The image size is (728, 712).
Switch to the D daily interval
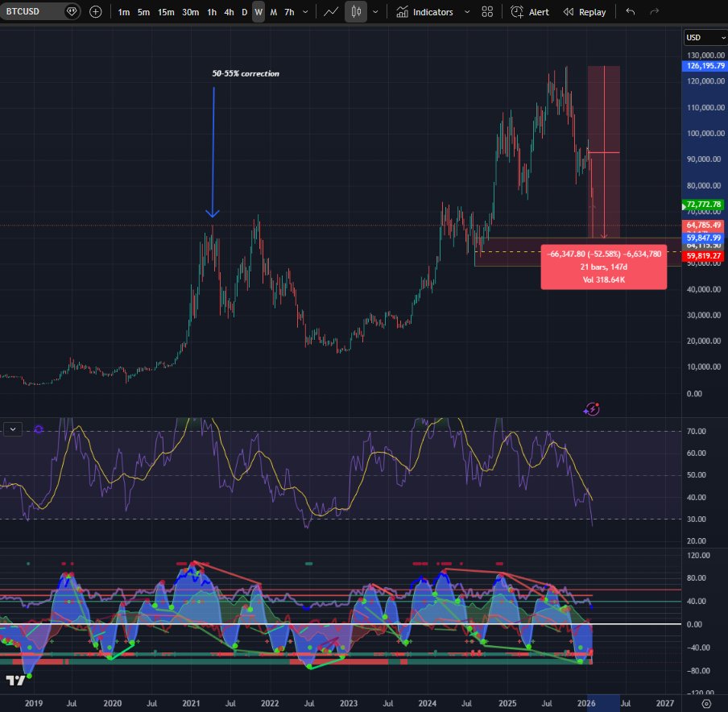(244, 11)
